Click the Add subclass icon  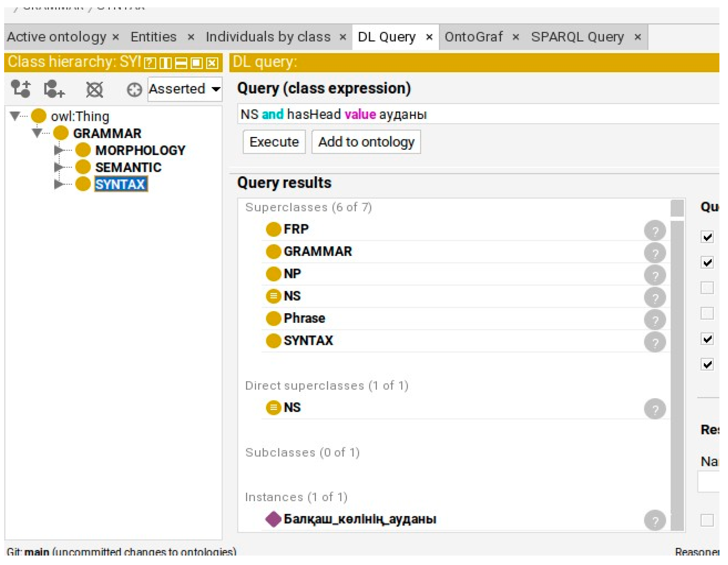(21, 89)
